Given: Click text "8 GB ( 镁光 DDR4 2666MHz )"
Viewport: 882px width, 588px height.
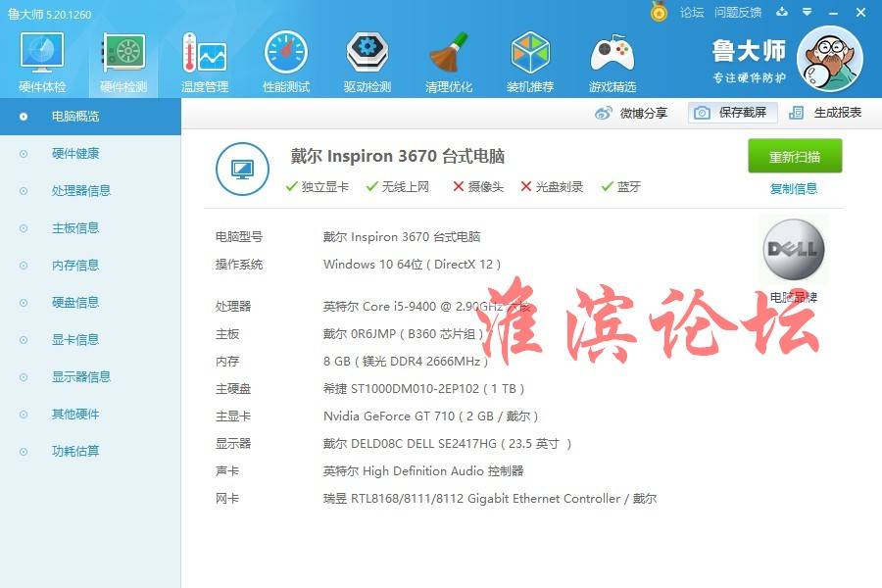Looking at the screenshot, I should pyautogui.click(x=406, y=362).
